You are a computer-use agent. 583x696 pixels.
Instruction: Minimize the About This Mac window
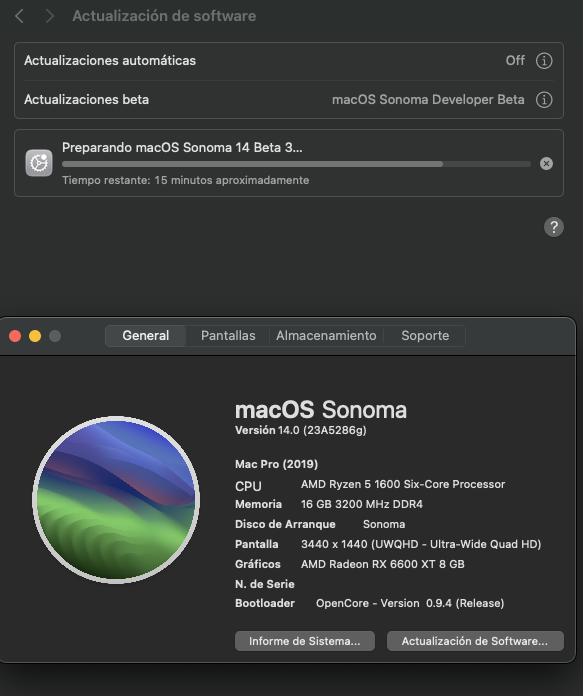[x=35, y=336]
